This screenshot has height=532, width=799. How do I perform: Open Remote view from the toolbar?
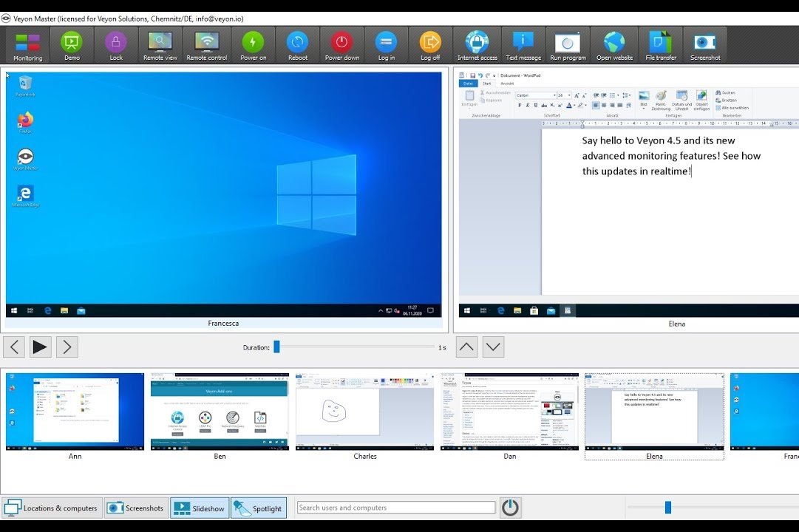tap(160, 45)
